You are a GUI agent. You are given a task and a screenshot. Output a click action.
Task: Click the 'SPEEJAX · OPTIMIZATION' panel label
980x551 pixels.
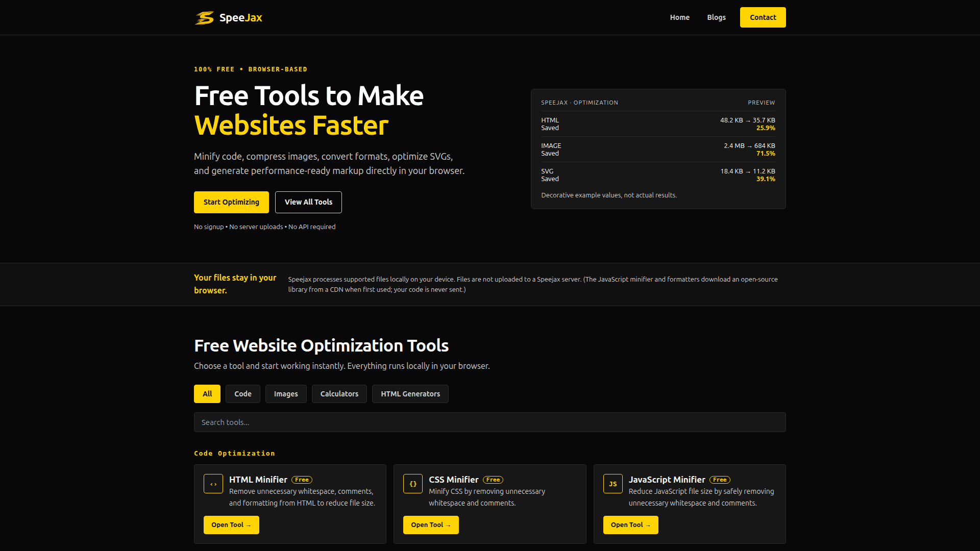(579, 103)
